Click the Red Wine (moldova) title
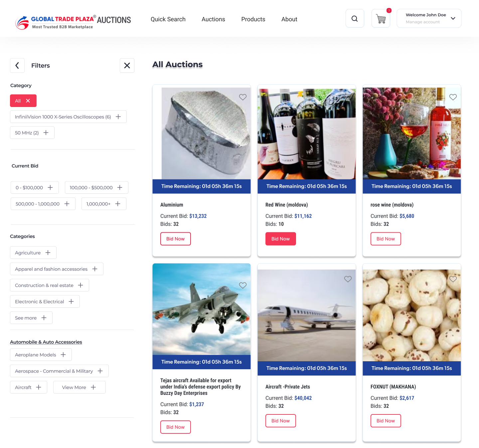The height and width of the screenshot is (448, 479). tap(287, 205)
